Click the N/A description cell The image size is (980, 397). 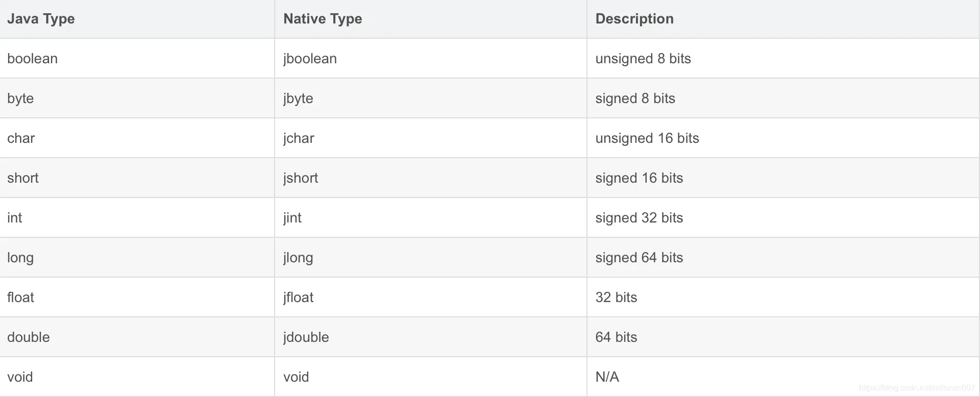pyautogui.click(x=607, y=377)
